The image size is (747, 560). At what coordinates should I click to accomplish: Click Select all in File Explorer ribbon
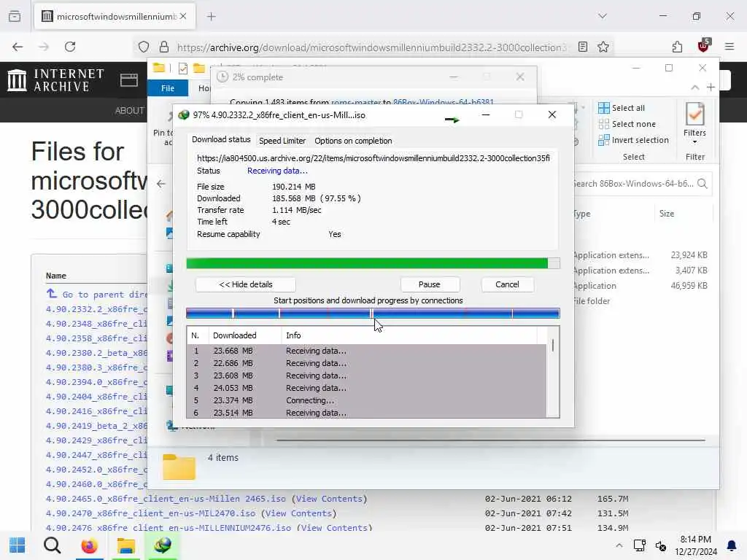pyautogui.click(x=622, y=108)
